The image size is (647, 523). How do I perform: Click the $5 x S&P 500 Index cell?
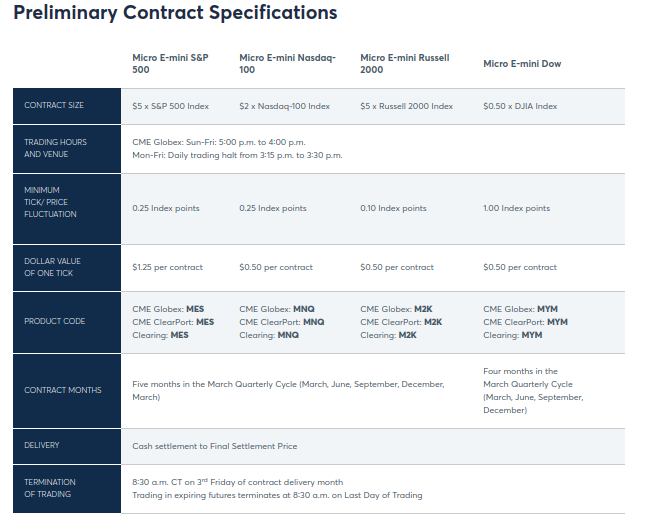[171, 106]
